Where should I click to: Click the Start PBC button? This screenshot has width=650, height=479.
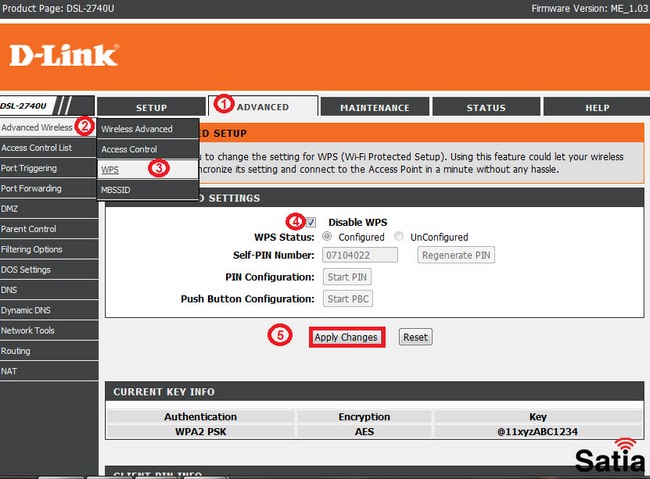348,299
